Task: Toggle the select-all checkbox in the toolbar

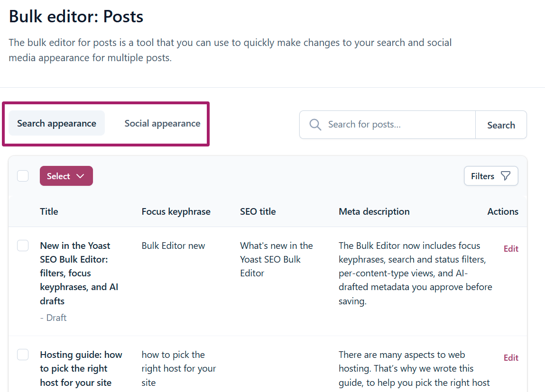Action: (x=23, y=176)
